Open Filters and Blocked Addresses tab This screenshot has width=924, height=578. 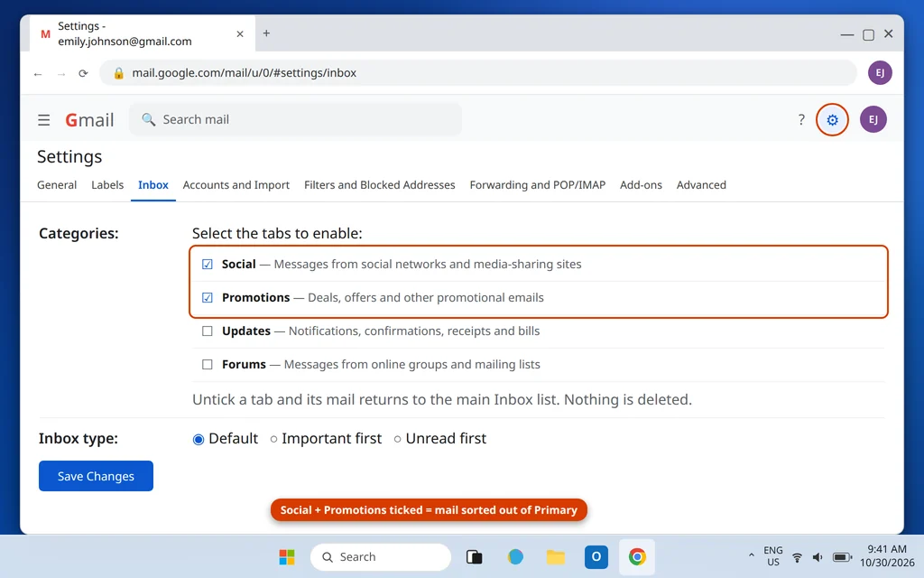380,185
